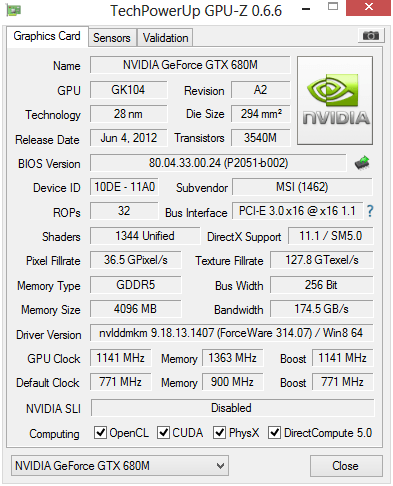
Task: Click the BIOS save chip icon
Action: (362, 163)
